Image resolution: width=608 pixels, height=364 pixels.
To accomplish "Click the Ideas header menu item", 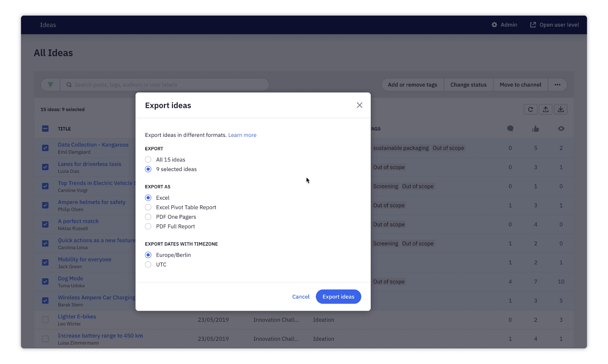I will (x=48, y=25).
